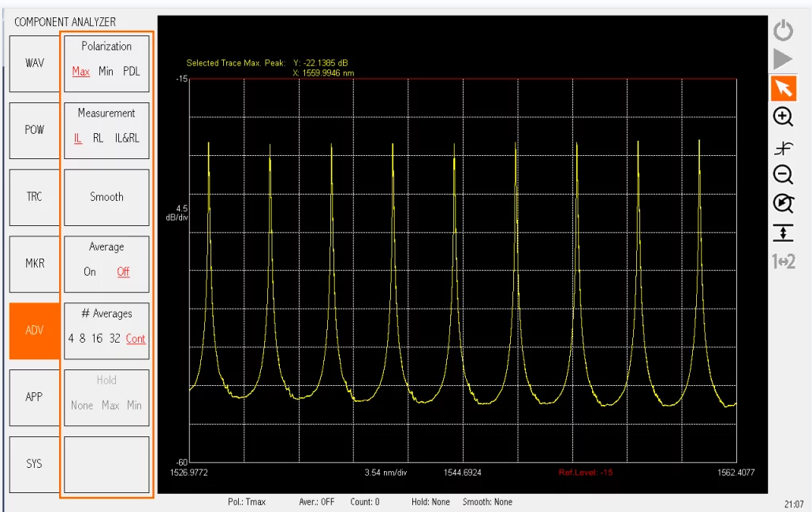Image resolution: width=812 pixels, height=512 pixels.
Task: Click the vertical auto-scale icon
Action: click(x=783, y=232)
